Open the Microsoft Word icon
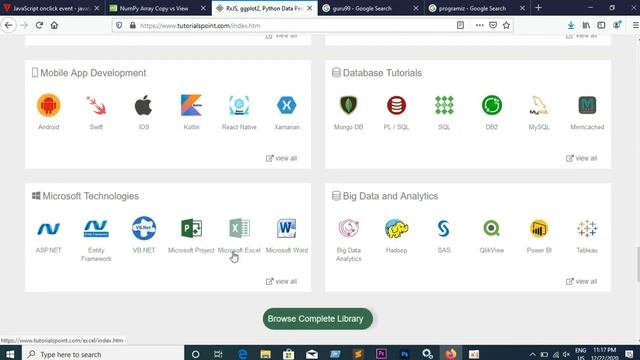Image resolution: width=640 pixels, height=360 pixels. coord(287,229)
